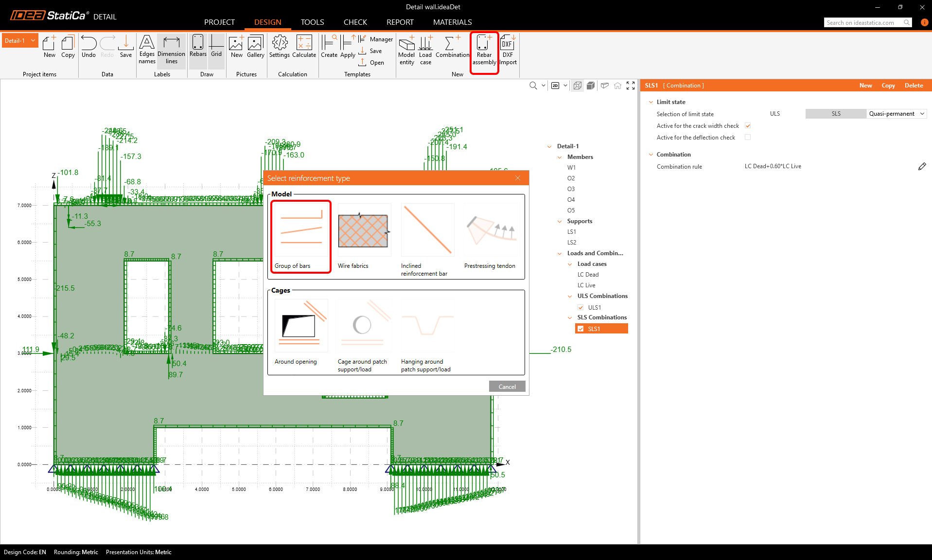Click the ideastatica.com search field
The width and height of the screenshot is (932, 560).
(863, 23)
